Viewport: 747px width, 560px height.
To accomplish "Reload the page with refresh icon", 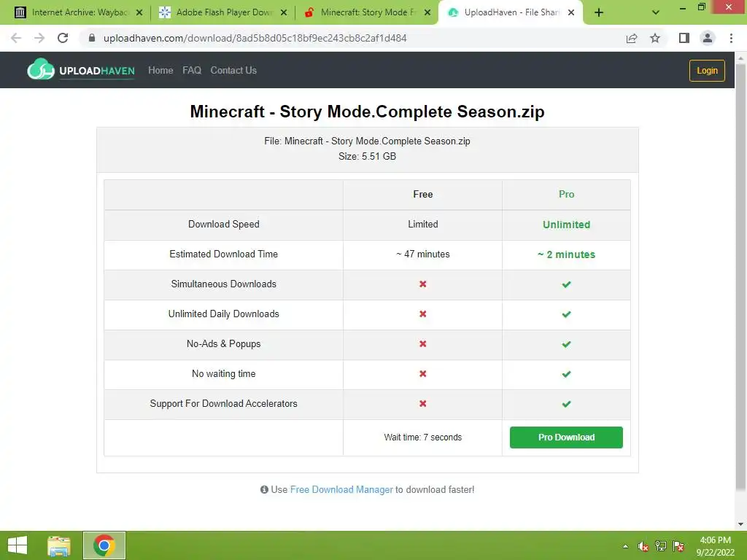I will [x=63, y=38].
